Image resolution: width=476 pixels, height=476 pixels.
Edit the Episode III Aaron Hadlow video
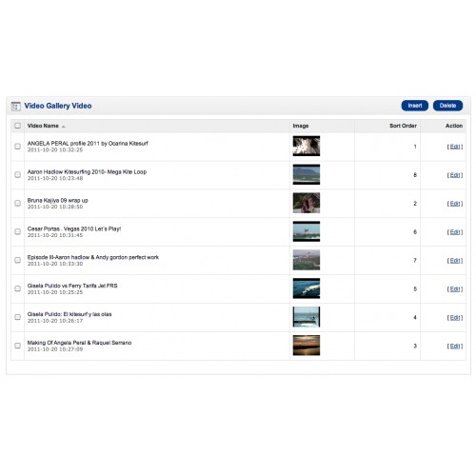click(455, 261)
